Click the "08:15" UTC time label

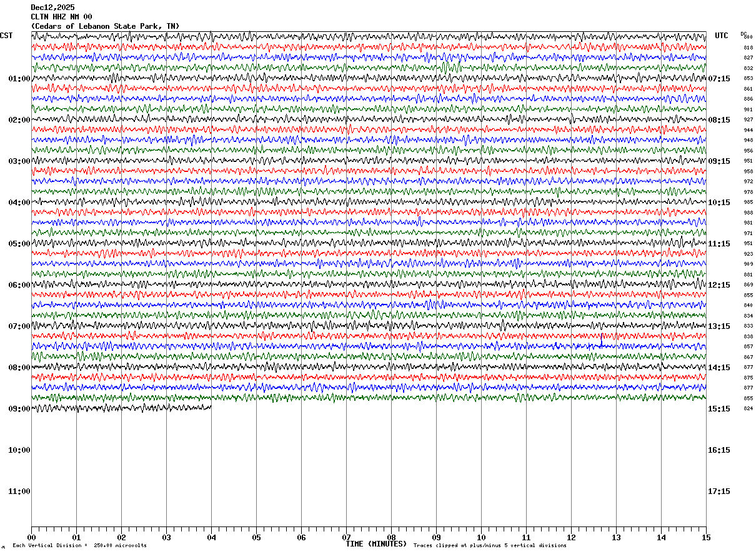719,120
